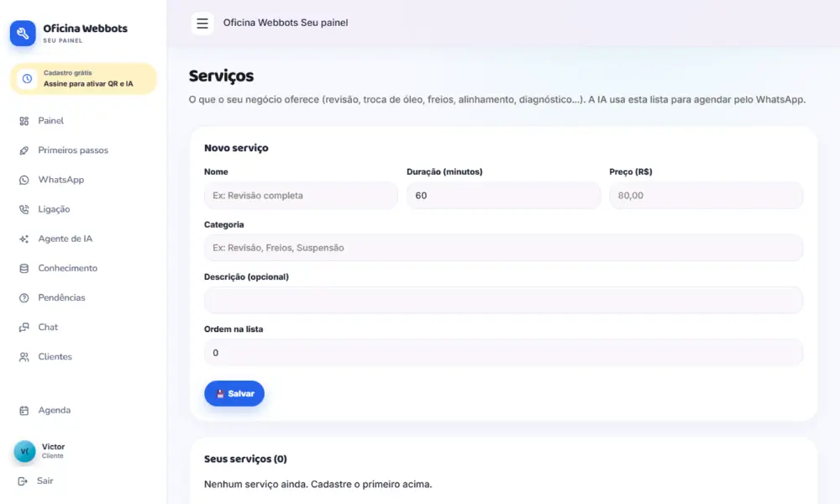Click Victor's round avatar
The width and height of the screenshot is (840, 504).
click(x=24, y=451)
